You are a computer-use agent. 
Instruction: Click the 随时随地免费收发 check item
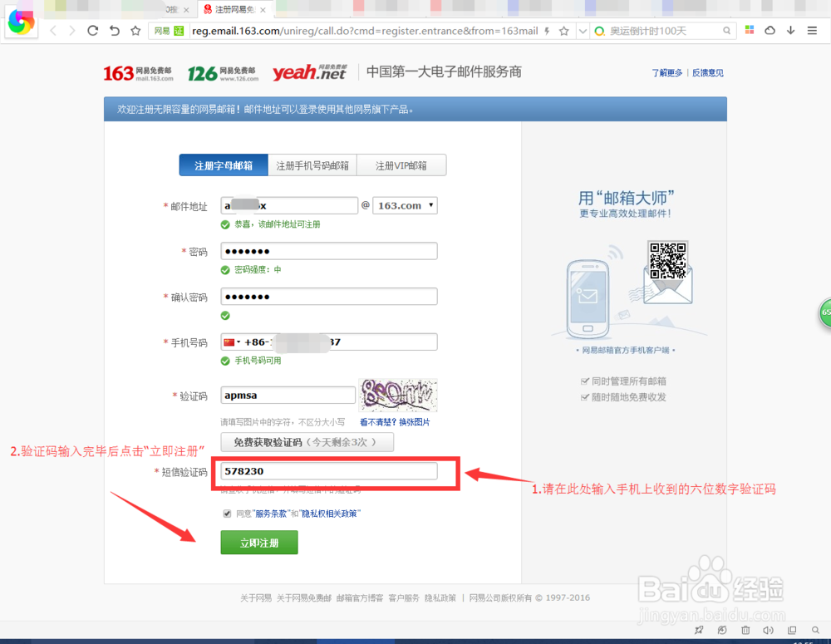[624, 397]
